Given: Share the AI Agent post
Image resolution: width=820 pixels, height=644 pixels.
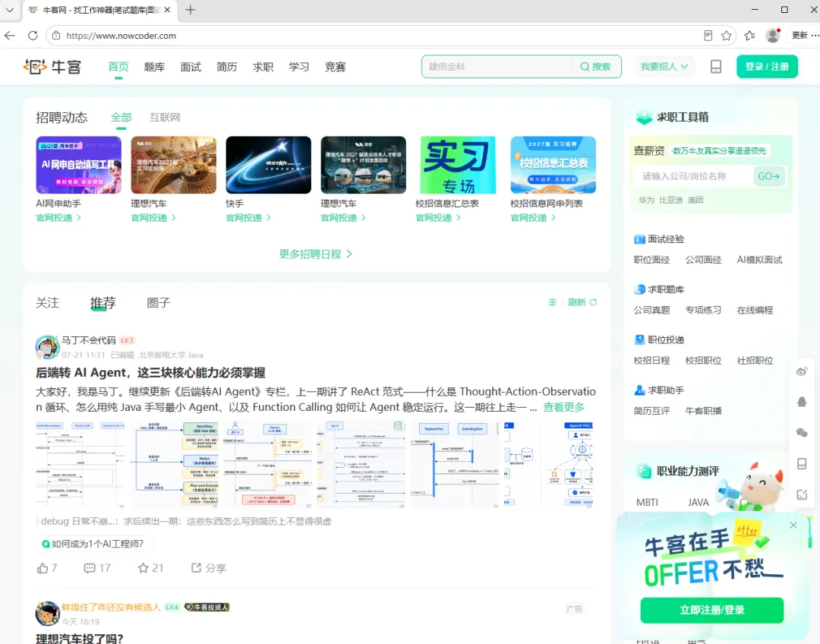Looking at the screenshot, I should click(209, 567).
